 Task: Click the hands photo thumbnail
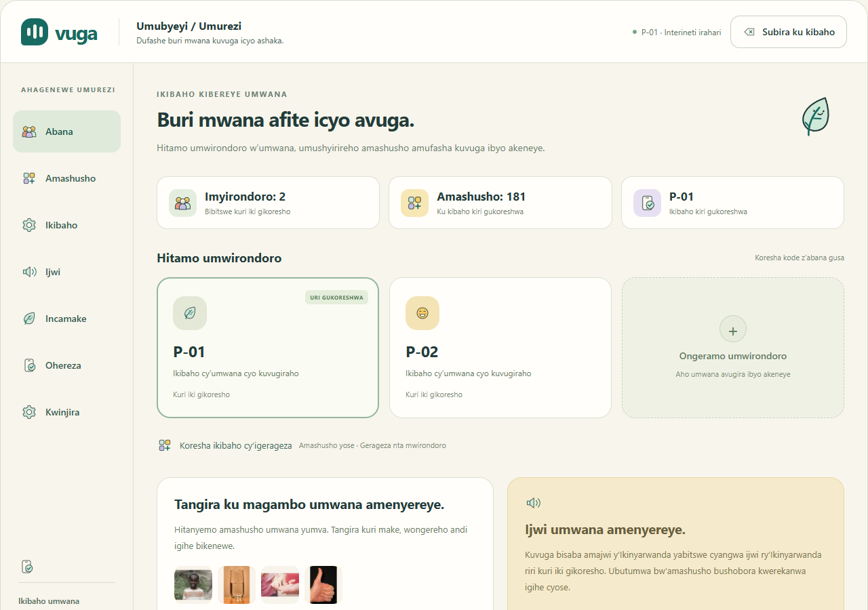click(280, 585)
